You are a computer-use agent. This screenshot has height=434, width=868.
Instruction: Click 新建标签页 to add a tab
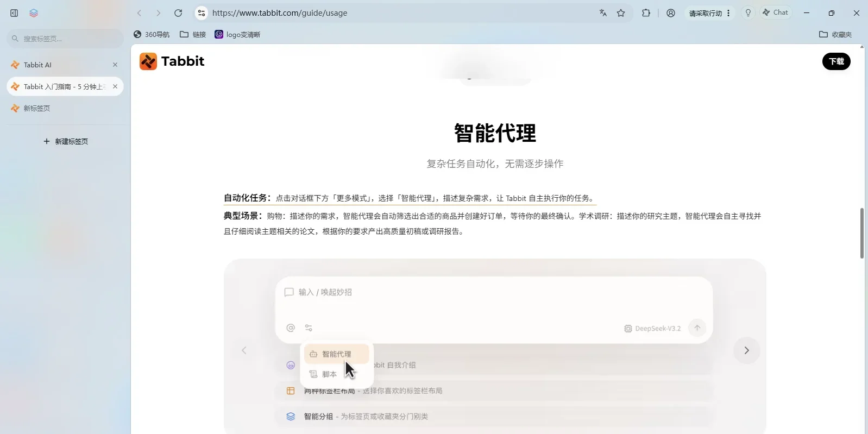point(66,141)
